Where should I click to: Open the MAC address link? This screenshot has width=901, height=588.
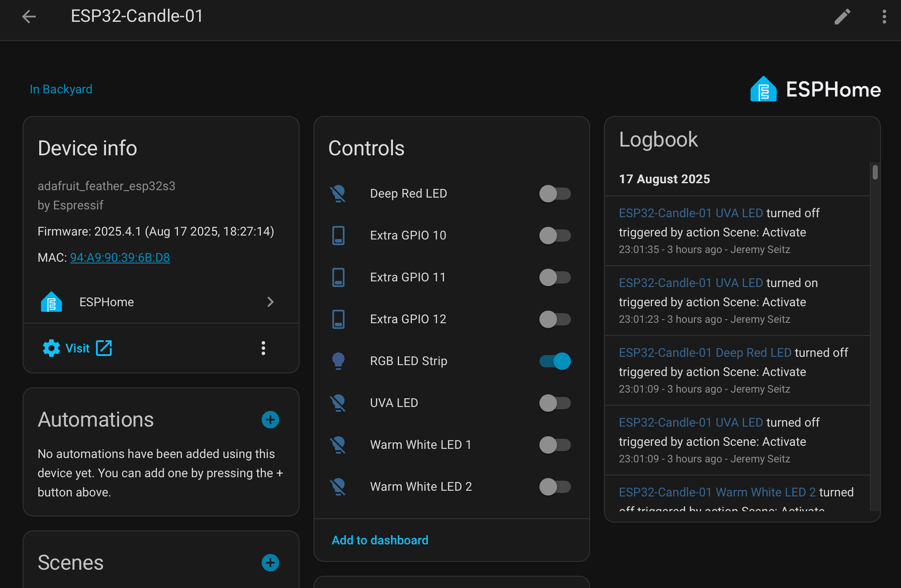[x=119, y=257]
